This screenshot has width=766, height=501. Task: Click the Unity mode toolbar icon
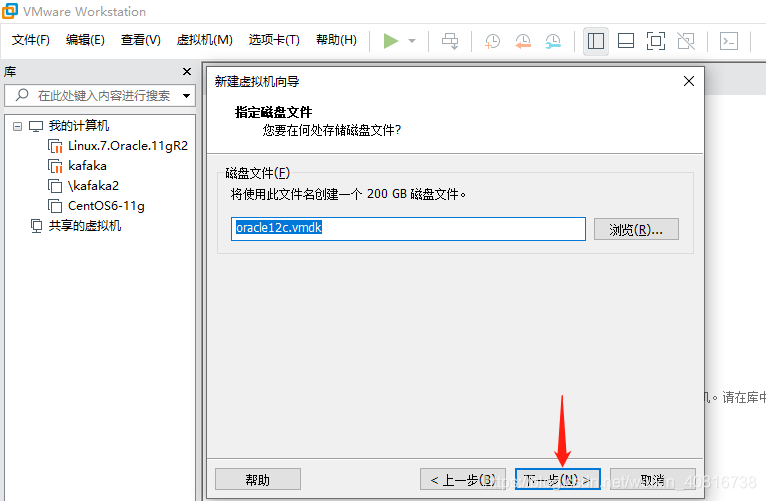point(686,41)
